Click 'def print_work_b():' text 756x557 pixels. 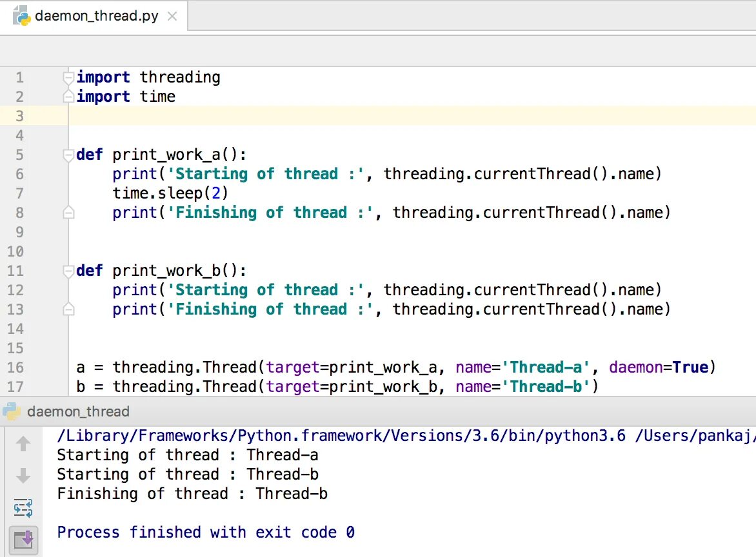point(161,271)
